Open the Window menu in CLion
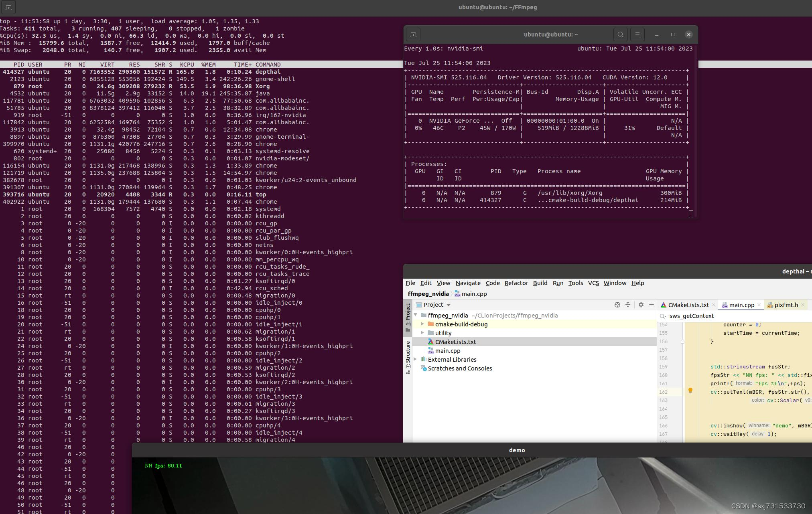The image size is (812, 514). (x=615, y=283)
